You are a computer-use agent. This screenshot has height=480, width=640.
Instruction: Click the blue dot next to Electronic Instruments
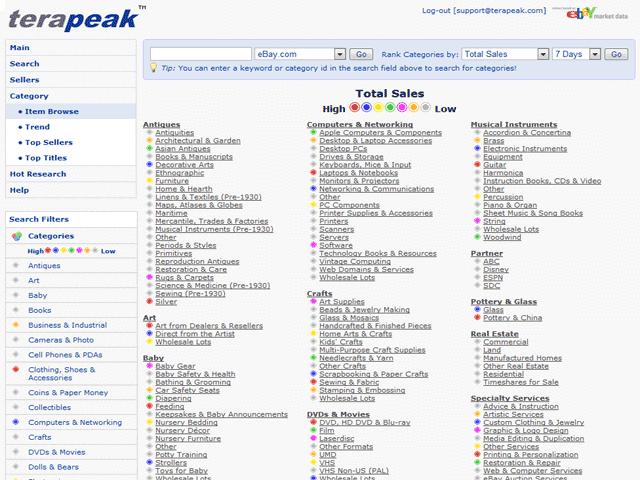pos(477,148)
